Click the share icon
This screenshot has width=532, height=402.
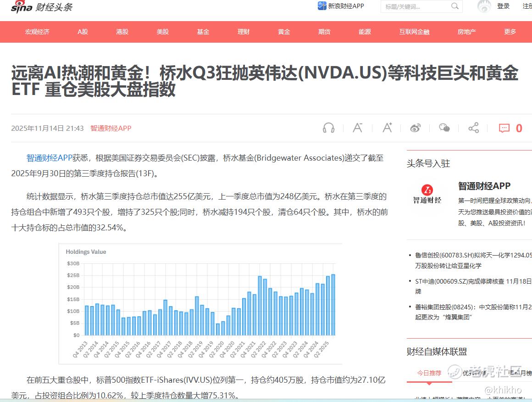474,128
